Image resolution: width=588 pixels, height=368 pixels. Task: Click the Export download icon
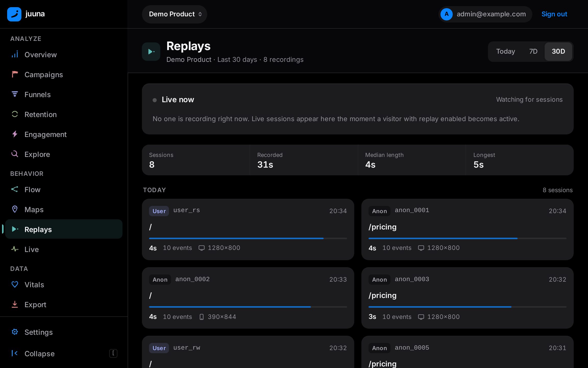tap(15, 304)
